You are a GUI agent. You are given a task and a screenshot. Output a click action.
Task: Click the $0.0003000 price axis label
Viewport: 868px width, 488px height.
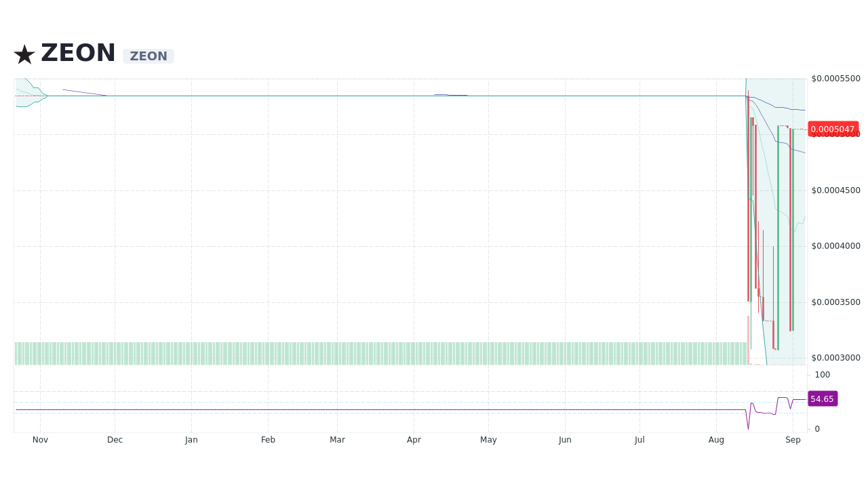pyautogui.click(x=835, y=358)
